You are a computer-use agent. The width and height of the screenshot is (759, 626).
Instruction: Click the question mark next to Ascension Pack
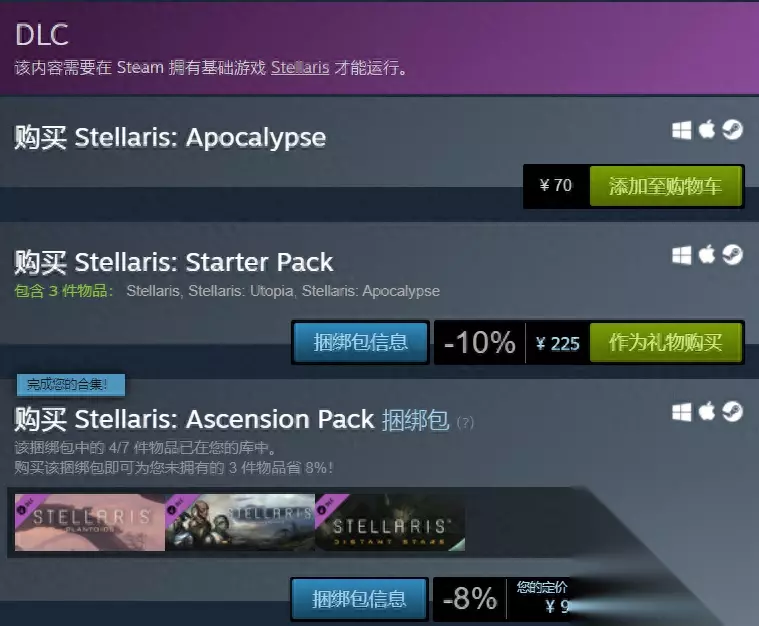[465, 423]
